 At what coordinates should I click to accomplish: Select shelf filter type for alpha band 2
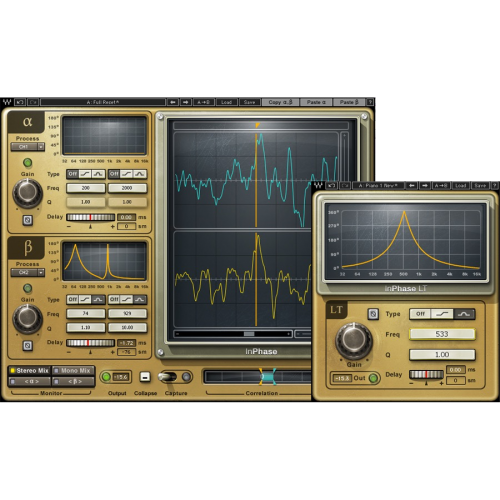(x=127, y=174)
